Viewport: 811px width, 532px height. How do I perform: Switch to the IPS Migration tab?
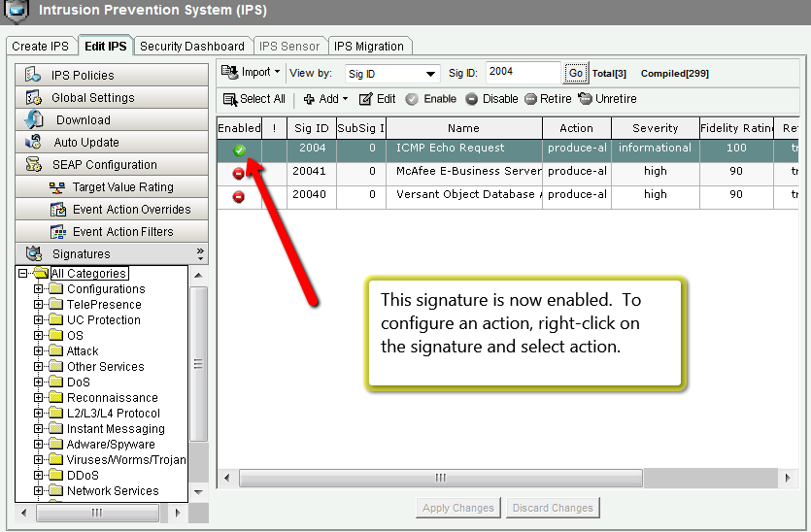(369, 47)
